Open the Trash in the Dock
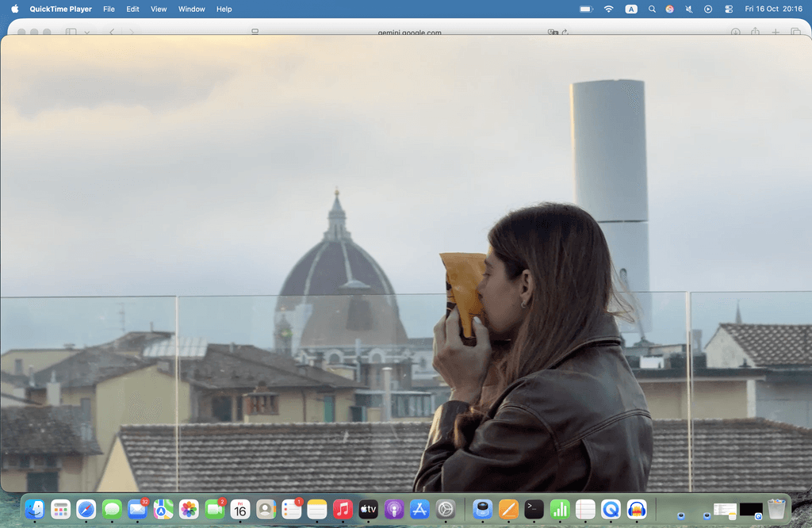 pyautogui.click(x=776, y=509)
